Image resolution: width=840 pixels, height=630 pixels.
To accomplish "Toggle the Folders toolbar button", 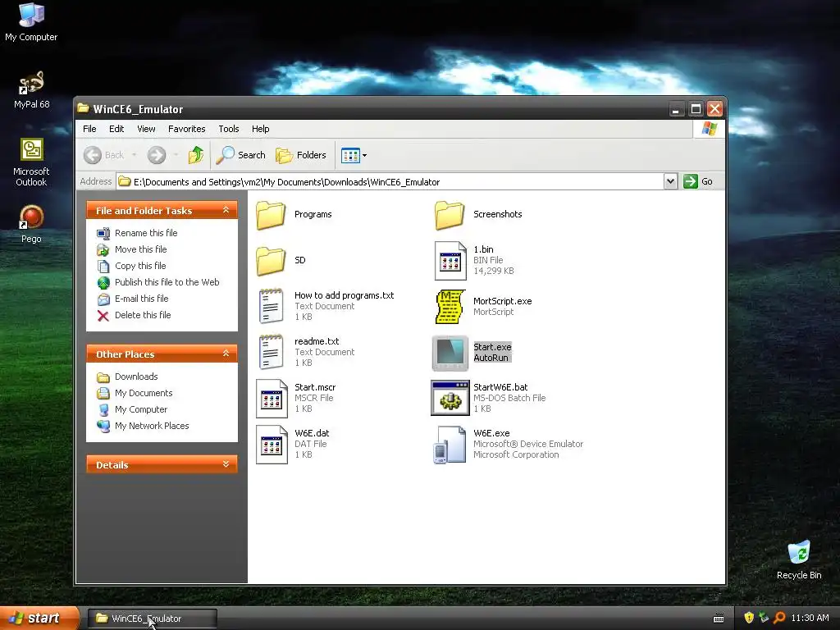I will tap(300, 155).
